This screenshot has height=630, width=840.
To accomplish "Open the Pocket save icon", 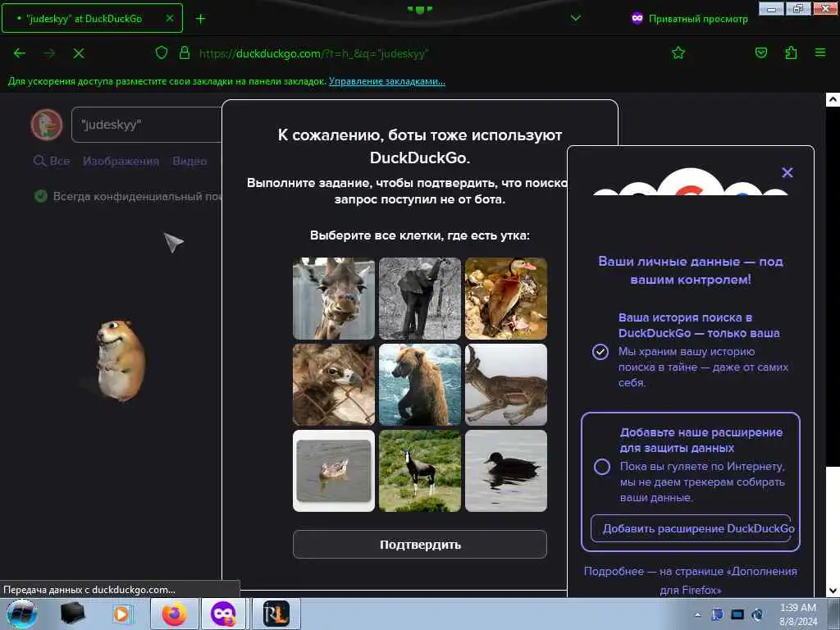I will (x=761, y=52).
